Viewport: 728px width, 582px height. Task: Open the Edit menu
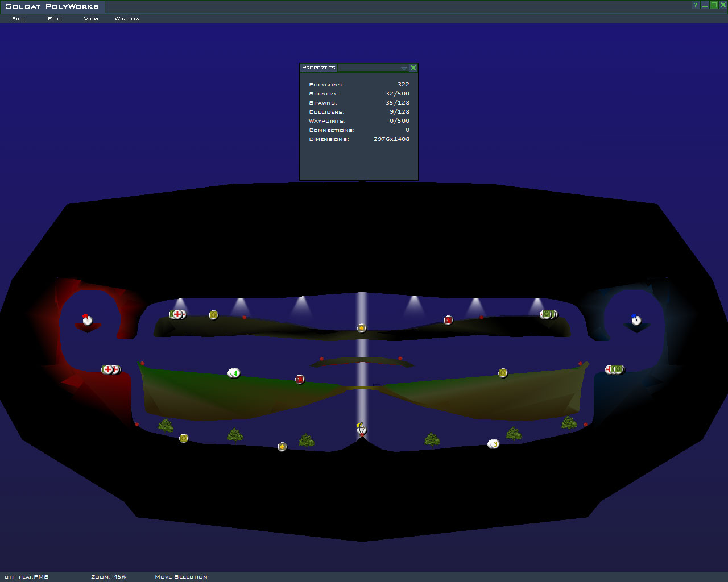pos(55,19)
